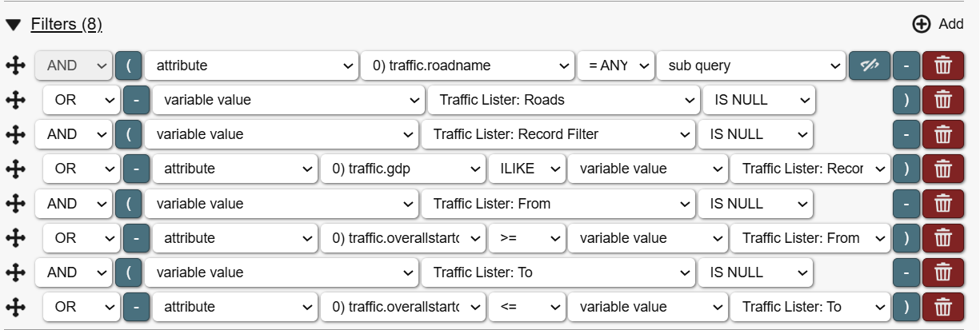This screenshot has width=980, height=330.
Task: Click the Filters (8) heading link
Action: coord(66,25)
